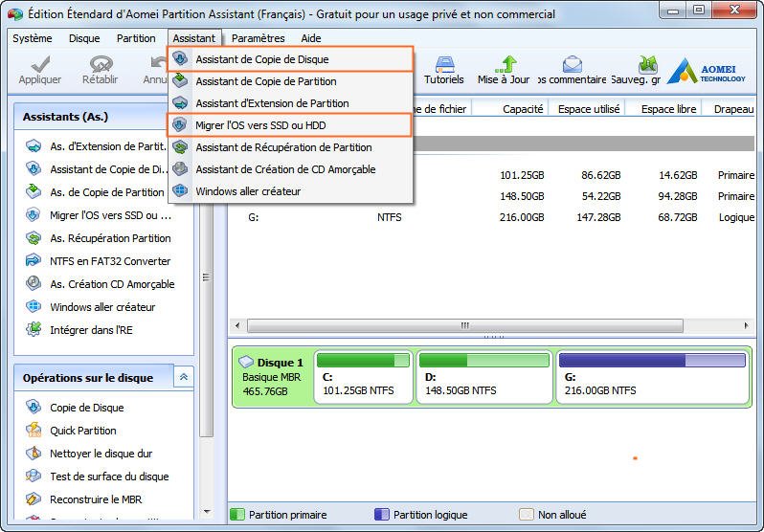764x532 pixels.
Task: Click As. Récupération Partition sidebar icon
Action: point(34,237)
